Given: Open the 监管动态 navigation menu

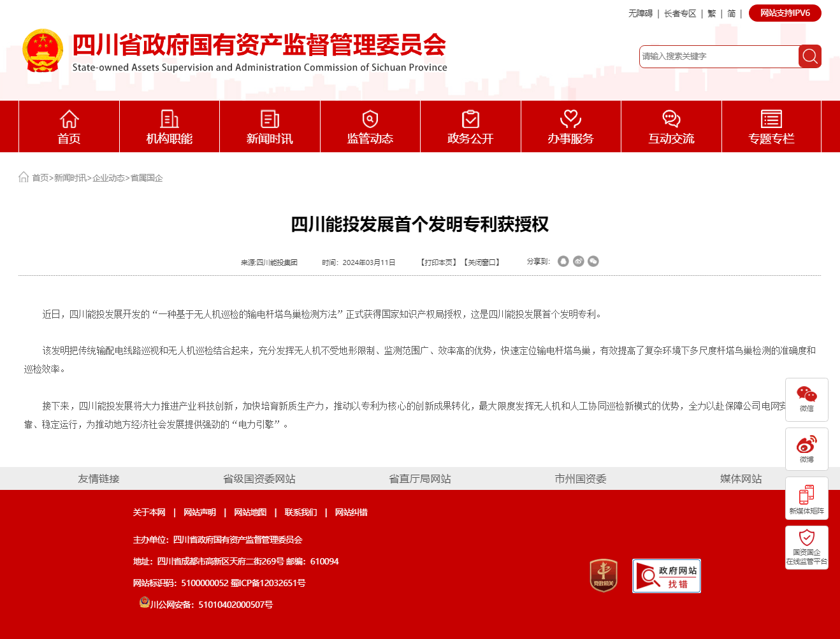Looking at the screenshot, I should [370, 127].
